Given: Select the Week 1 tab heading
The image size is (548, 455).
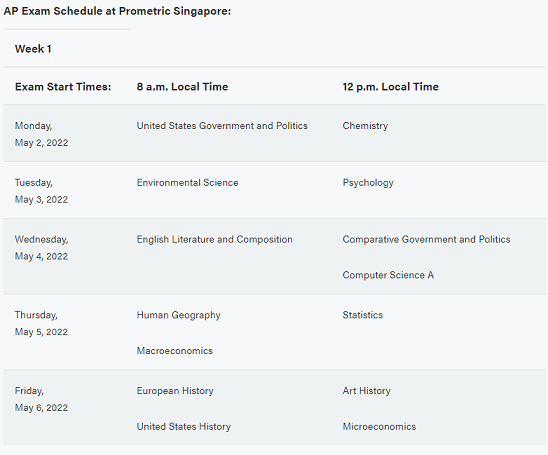Looking at the screenshot, I should pyautogui.click(x=33, y=49).
